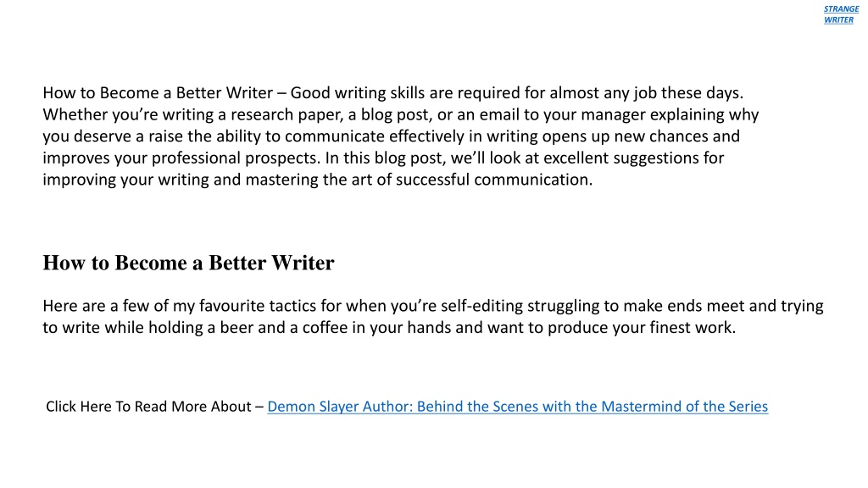Image resolution: width=868 pixels, height=488 pixels.
Task: Click the line starting 'Here are a few of my favourite'
Action: (x=433, y=306)
